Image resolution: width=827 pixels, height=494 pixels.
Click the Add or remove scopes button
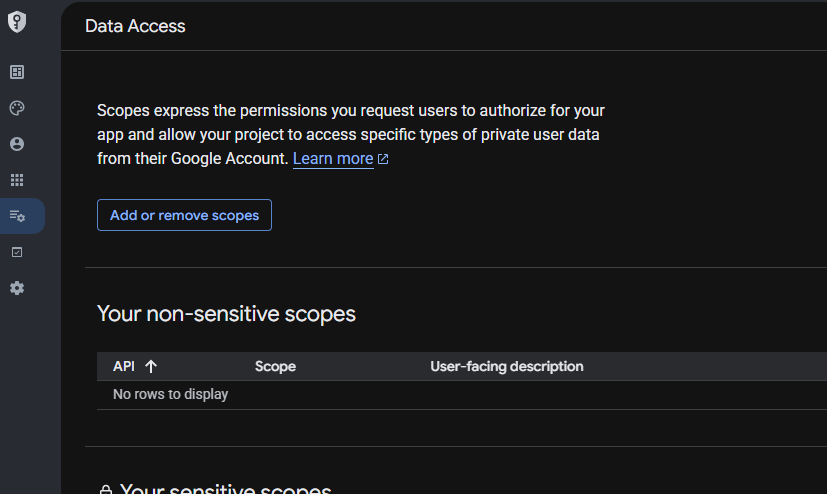coord(184,215)
